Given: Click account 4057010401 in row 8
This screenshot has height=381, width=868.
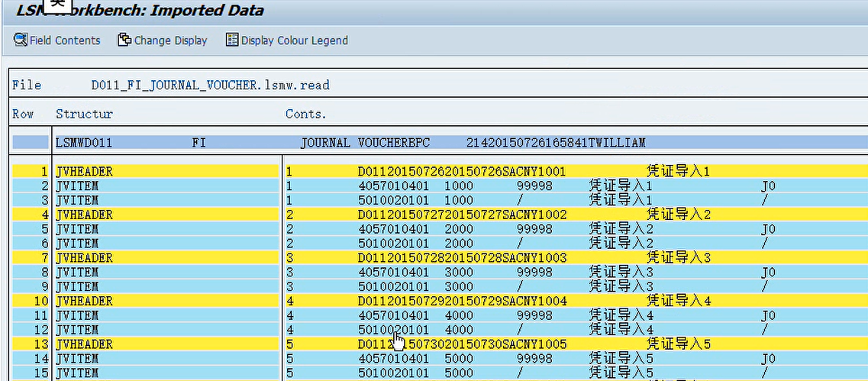Looking at the screenshot, I should (x=394, y=273).
